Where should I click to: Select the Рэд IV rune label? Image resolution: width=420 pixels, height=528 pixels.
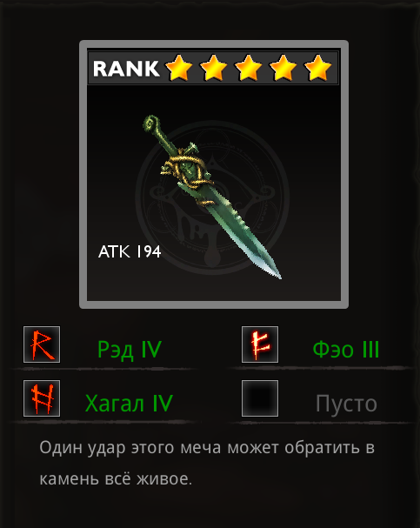coord(130,350)
